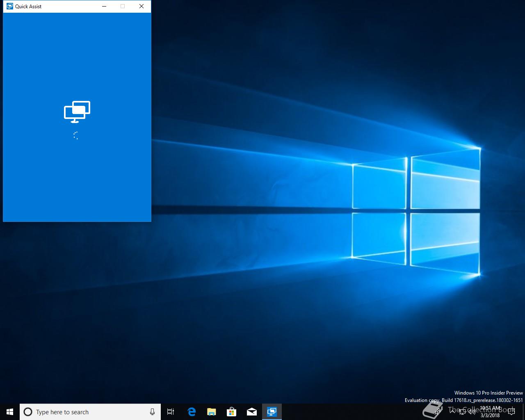The image size is (525, 420).
Task: Open Task View from the taskbar
Action: pos(171,412)
